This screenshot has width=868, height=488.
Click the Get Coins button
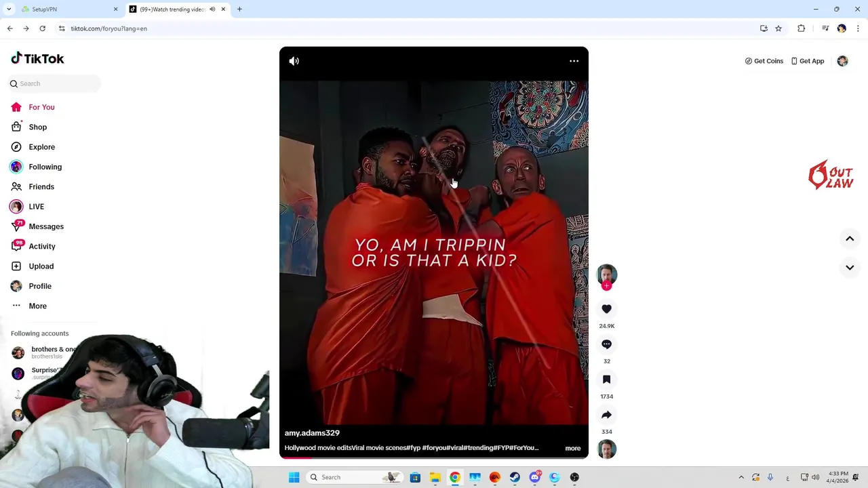764,61
